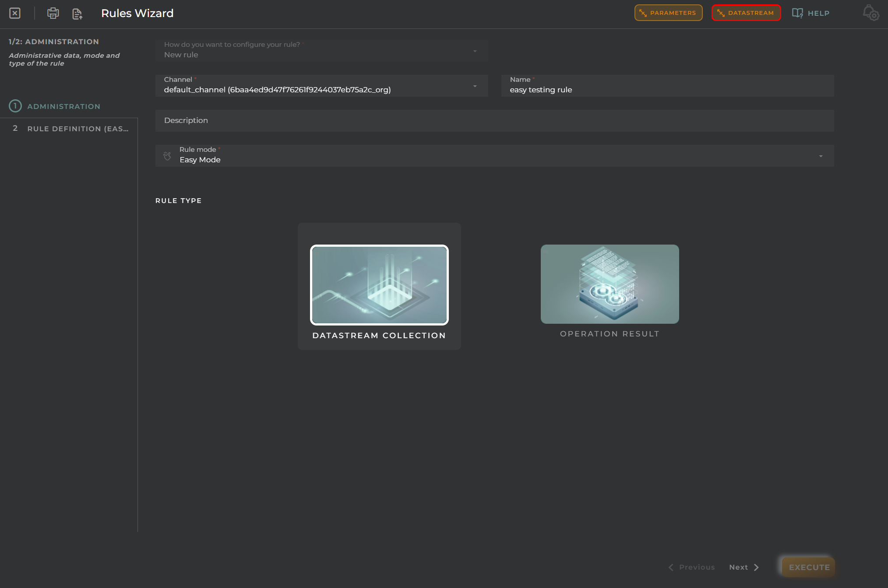Click the Rule mode icon beside Easy Mode
This screenshot has height=588, width=888.
(x=167, y=156)
